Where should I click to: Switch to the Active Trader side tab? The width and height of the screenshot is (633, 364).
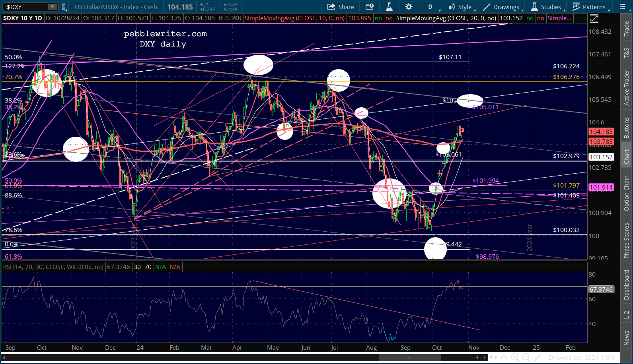click(627, 88)
